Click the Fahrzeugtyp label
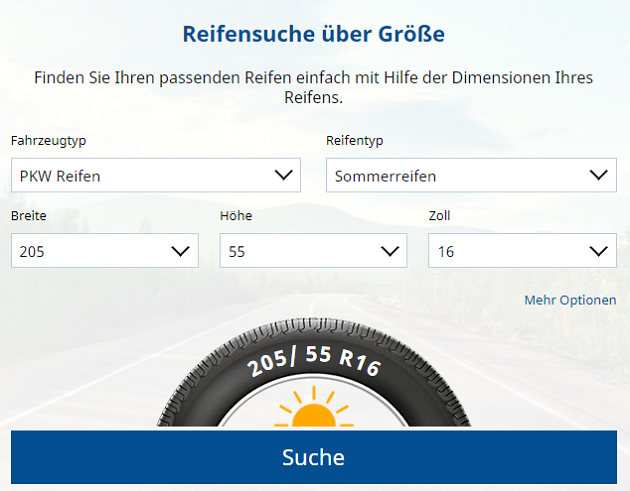This screenshot has width=630, height=491. tap(46, 141)
